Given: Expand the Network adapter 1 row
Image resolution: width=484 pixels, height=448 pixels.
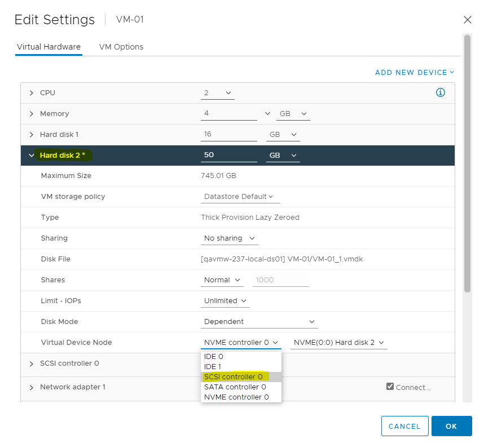Looking at the screenshot, I should [31, 388].
